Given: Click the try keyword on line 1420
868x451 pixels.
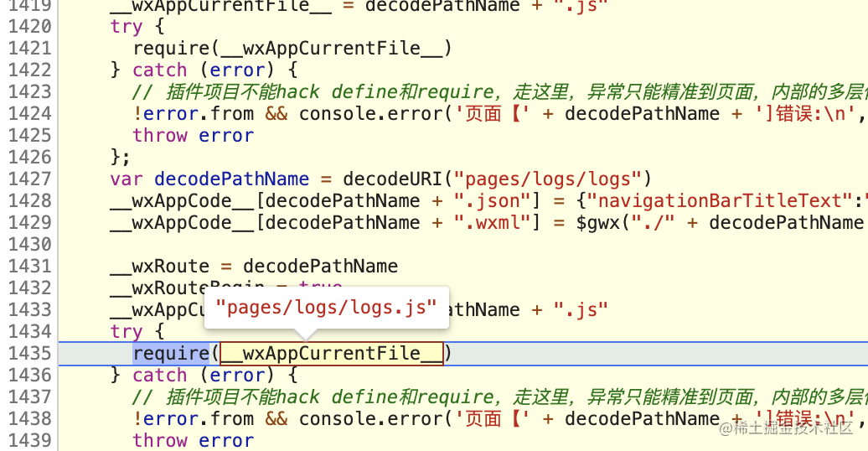Looking at the screenshot, I should pos(127,27).
